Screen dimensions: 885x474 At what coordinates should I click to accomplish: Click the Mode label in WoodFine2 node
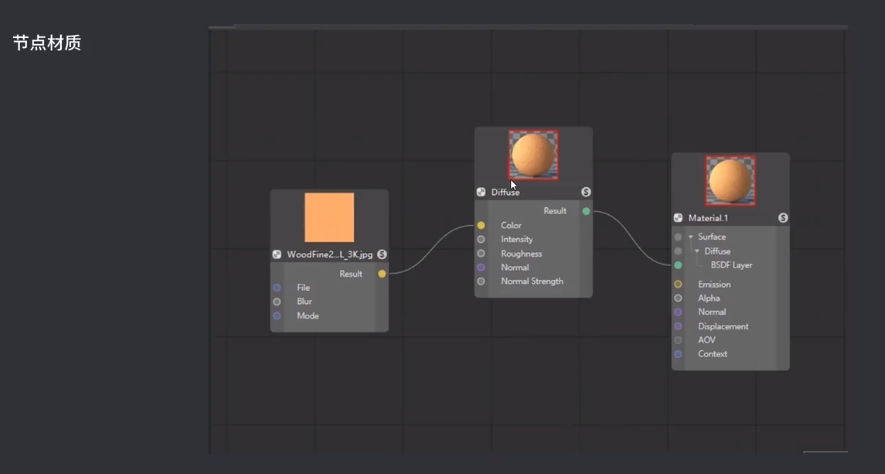click(308, 316)
